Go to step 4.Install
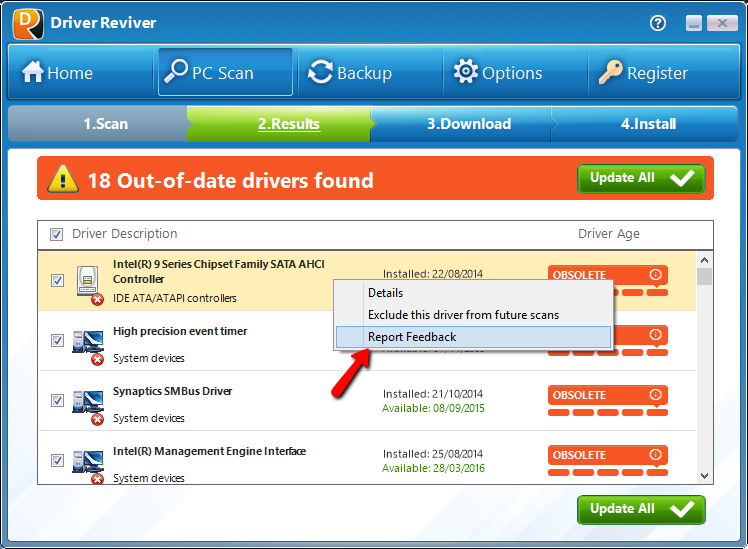Image resolution: width=748 pixels, height=549 pixels. click(645, 124)
